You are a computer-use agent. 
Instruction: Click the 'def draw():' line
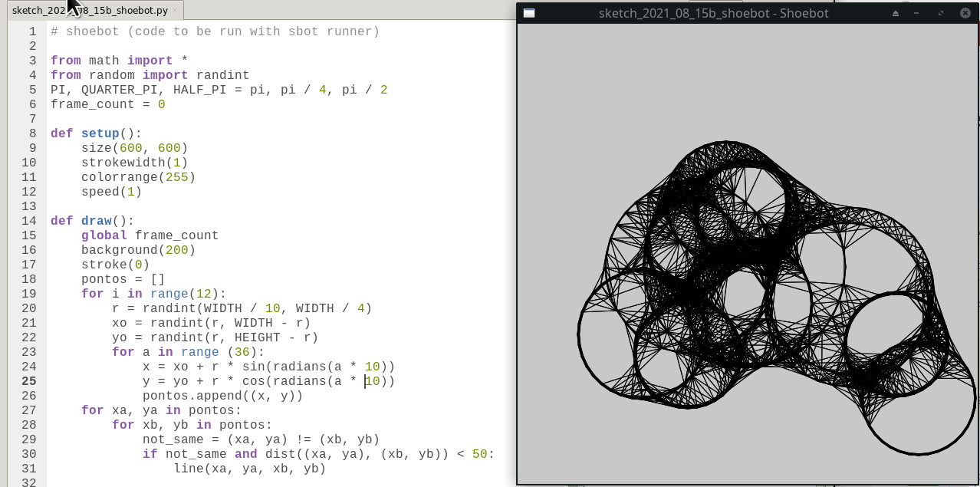(92, 221)
